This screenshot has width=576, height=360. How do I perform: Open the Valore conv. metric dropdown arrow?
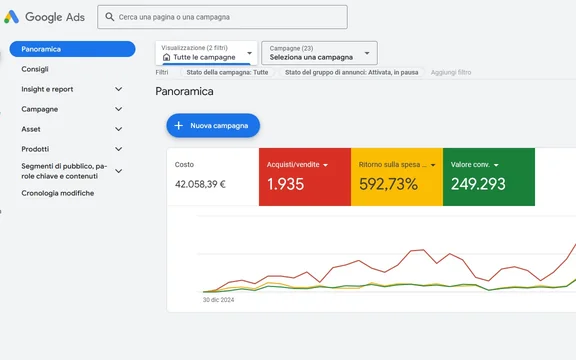pos(496,165)
